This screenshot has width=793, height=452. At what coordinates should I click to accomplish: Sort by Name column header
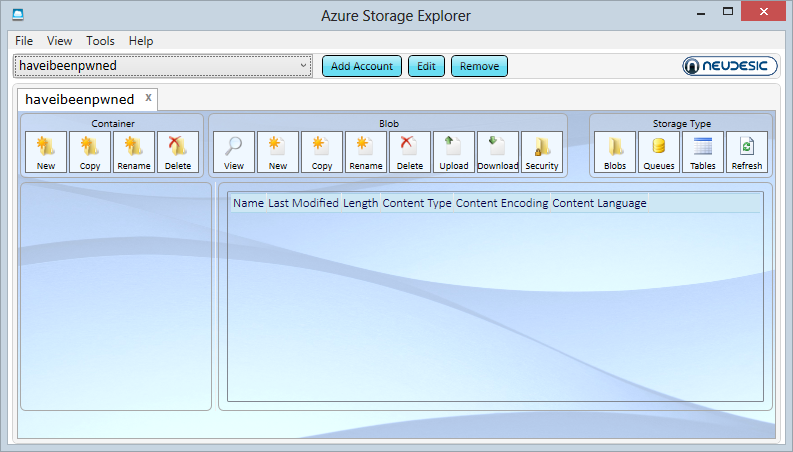tap(248, 203)
